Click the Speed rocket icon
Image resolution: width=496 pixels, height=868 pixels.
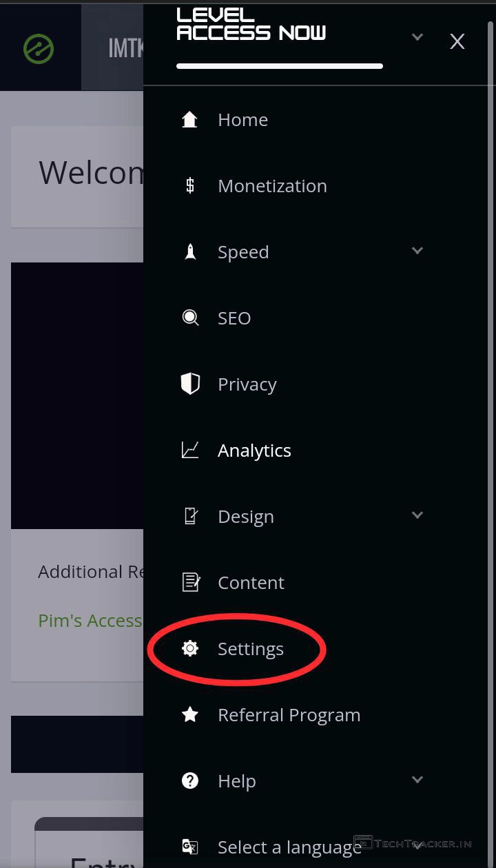(190, 252)
